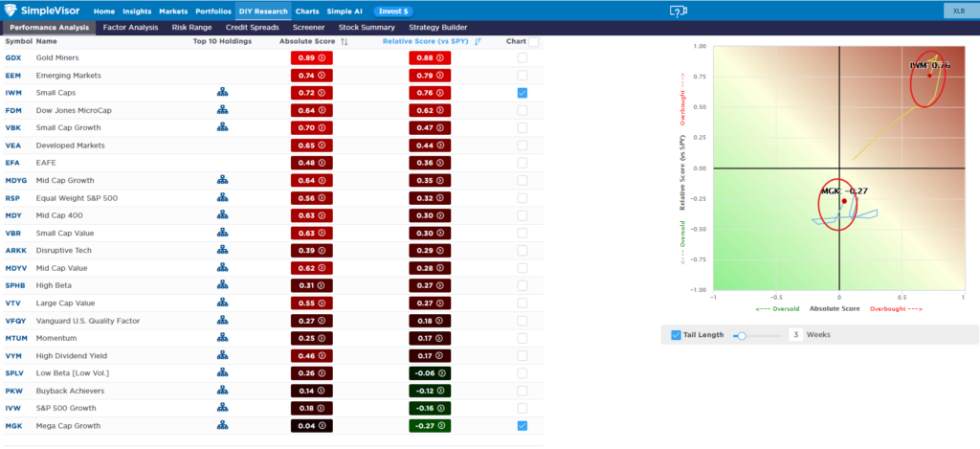View top 10 holdings for Small Caps

point(222,93)
